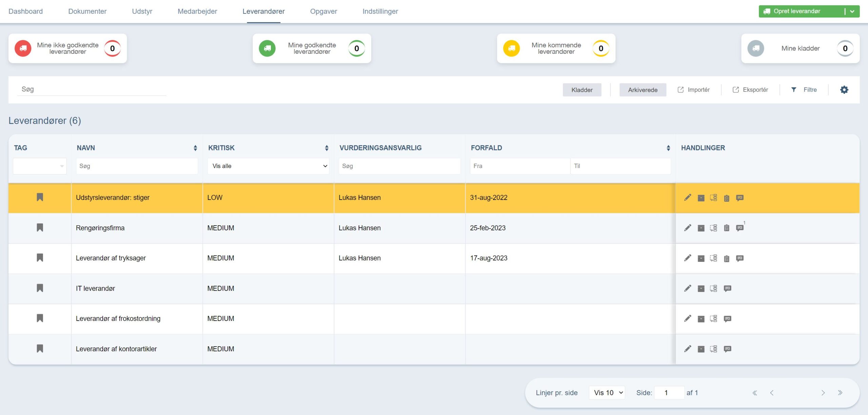Open the Vis 10 lines-per-page dropdown
This screenshot has height=415, width=868.
coord(607,393)
